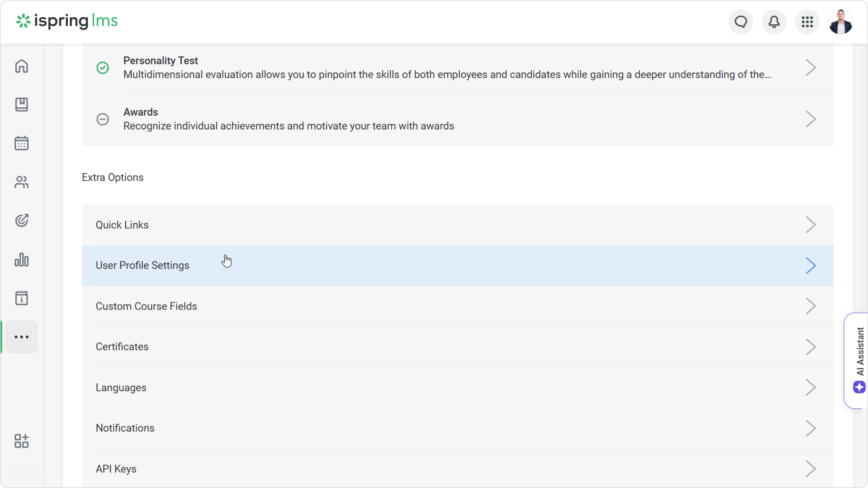Expand the API Keys chevron arrow
This screenshot has height=488, width=868.
tap(811, 469)
